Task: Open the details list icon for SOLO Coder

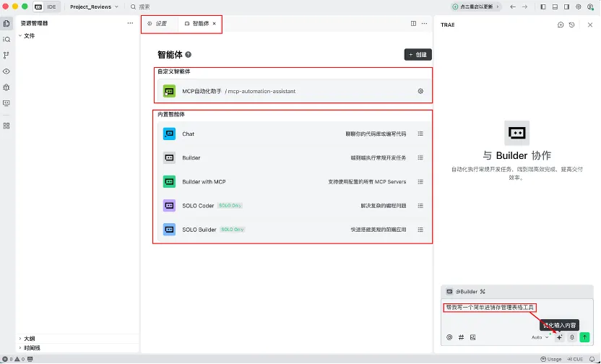Action: tap(420, 206)
